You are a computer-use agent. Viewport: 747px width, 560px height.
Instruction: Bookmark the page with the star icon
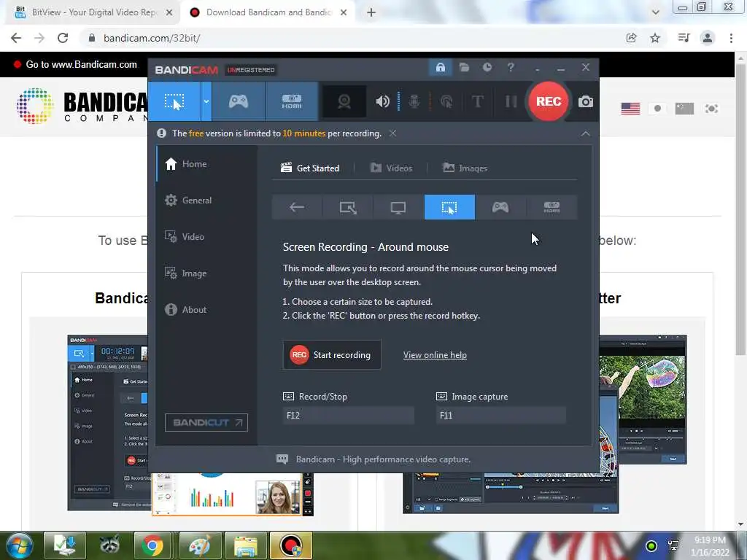click(x=655, y=38)
